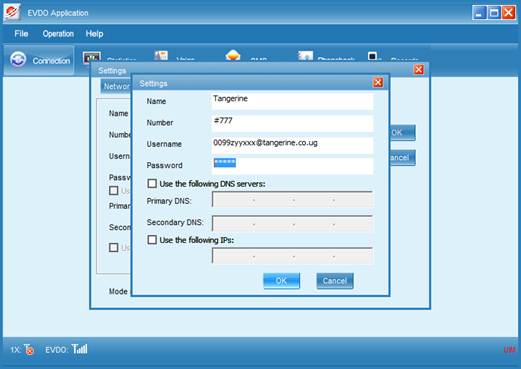Open the Connection tab in the toolbar
The image size is (521, 369).
coord(39,60)
